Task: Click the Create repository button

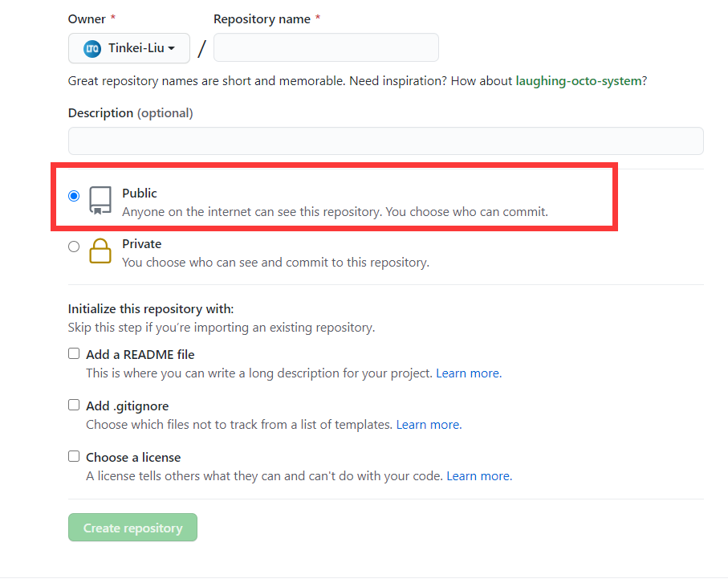Action: pyautogui.click(x=132, y=528)
